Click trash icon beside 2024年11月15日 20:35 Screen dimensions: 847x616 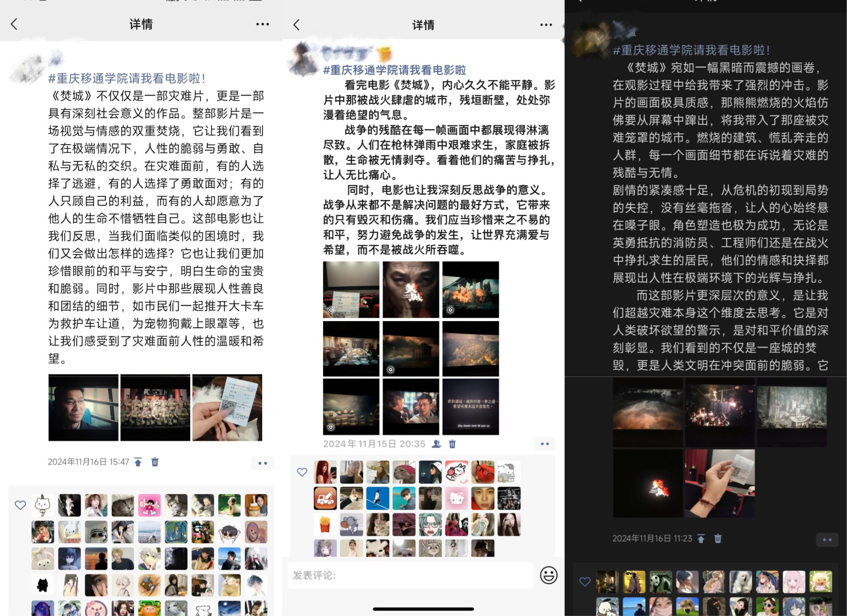pos(452,444)
